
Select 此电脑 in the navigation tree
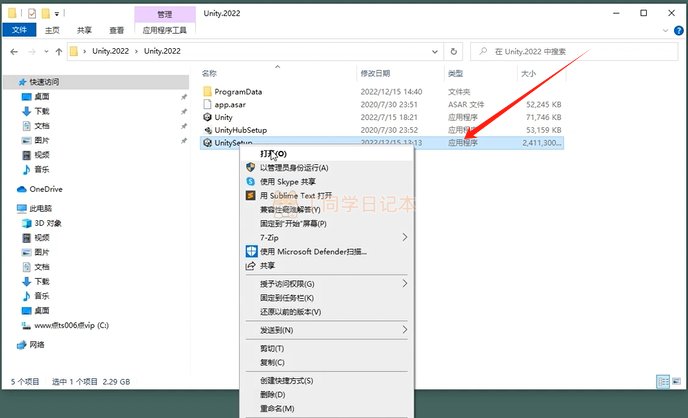point(40,208)
